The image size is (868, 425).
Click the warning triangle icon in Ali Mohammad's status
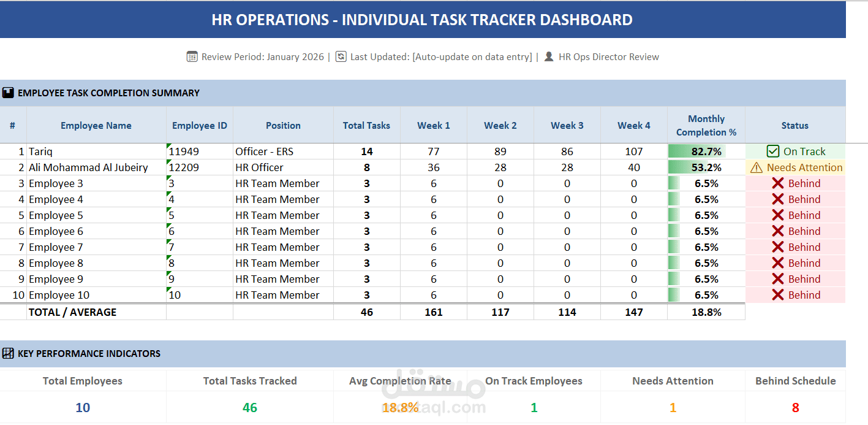(757, 167)
